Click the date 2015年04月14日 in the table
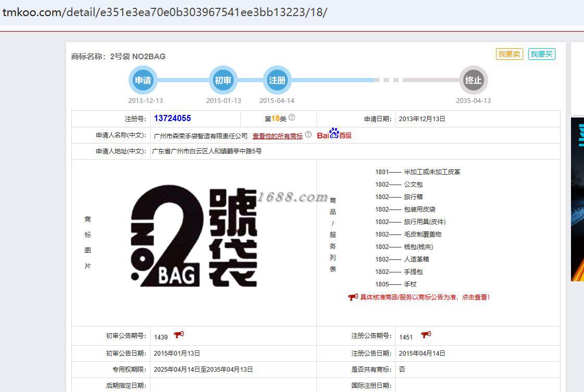 tap(422, 354)
